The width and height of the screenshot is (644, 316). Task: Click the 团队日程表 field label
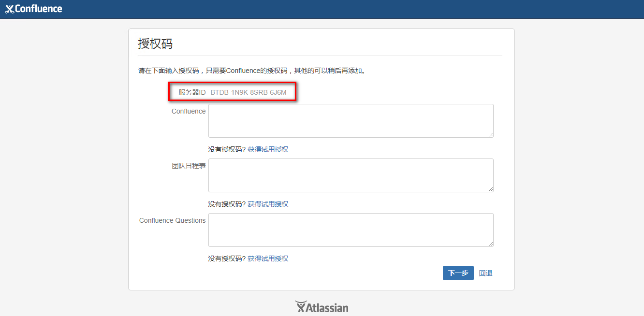tap(189, 166)
